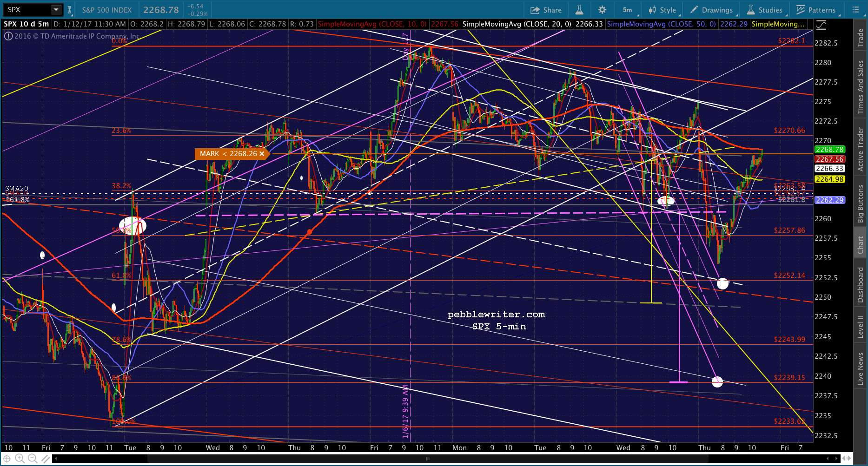Select the crosshair pan tool icon
This screenshot has height=466, width=868.
(x=7, y=459)
